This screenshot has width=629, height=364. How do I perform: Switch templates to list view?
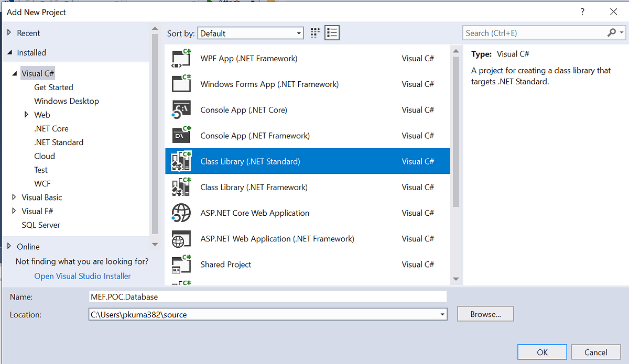(x=331, y=32)
